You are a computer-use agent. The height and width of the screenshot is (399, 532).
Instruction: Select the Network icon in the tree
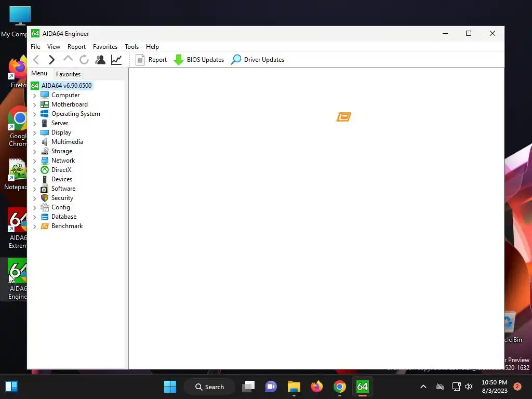(x=45, y=161)
